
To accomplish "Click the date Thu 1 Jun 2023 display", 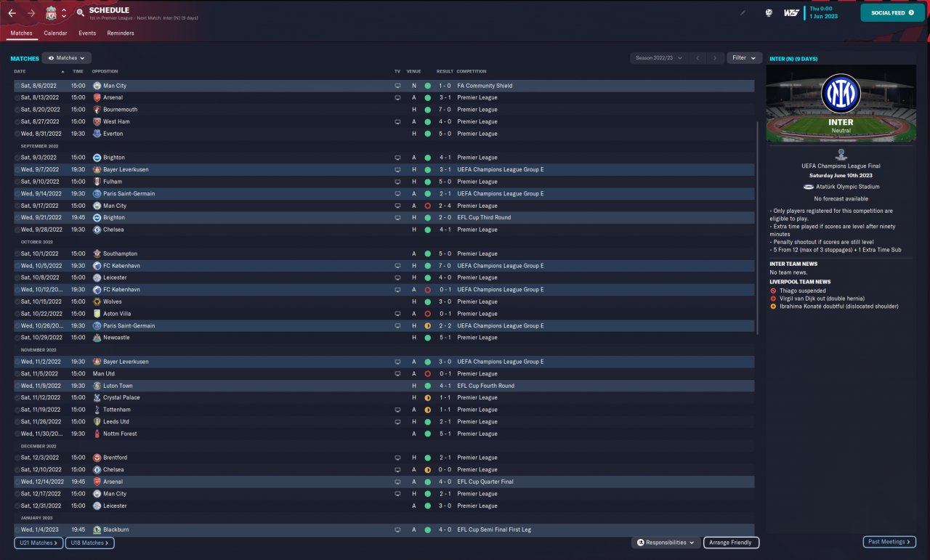I will pos(825,12).
